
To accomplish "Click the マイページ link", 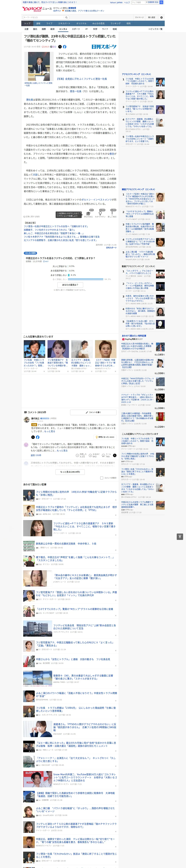I will (x=139, y=18).
